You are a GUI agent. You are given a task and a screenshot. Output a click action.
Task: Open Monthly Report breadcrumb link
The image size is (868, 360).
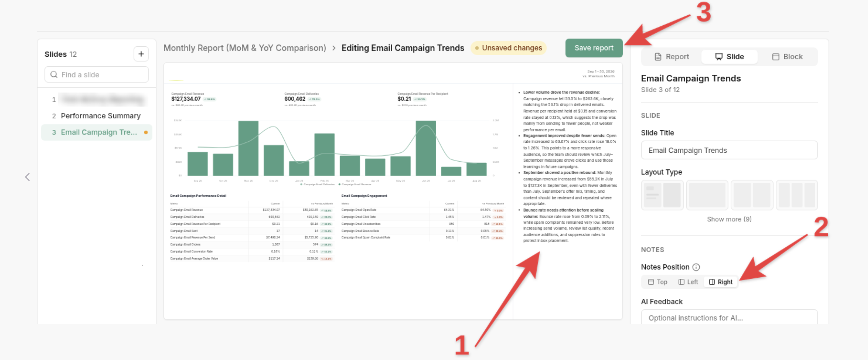(x=245, y=48)
